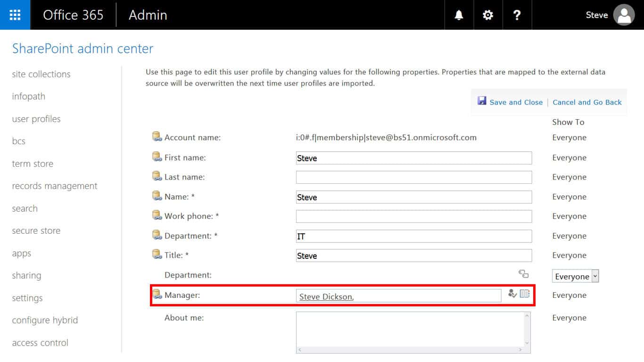Click Steve's profile avatar
Screen dimensions: 644x362
point(624,15)
